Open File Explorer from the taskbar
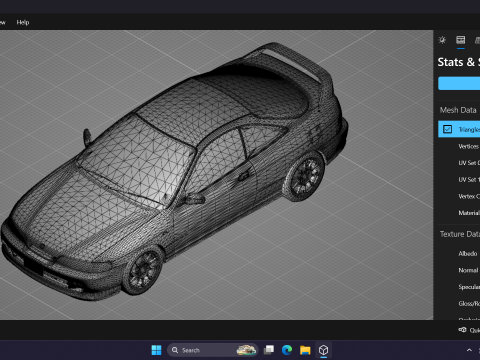Screen dimensions: 480x360 [305, 350]
